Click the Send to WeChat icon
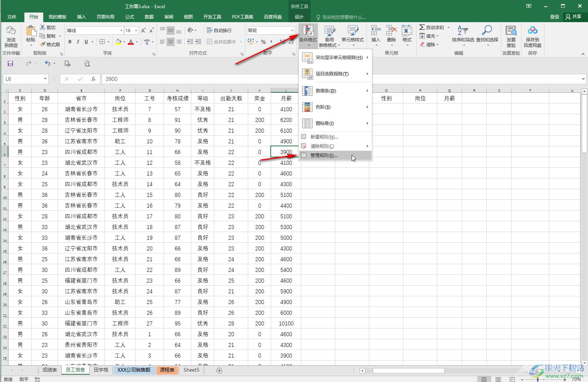The image size is (588, 382). pos(11,31)
